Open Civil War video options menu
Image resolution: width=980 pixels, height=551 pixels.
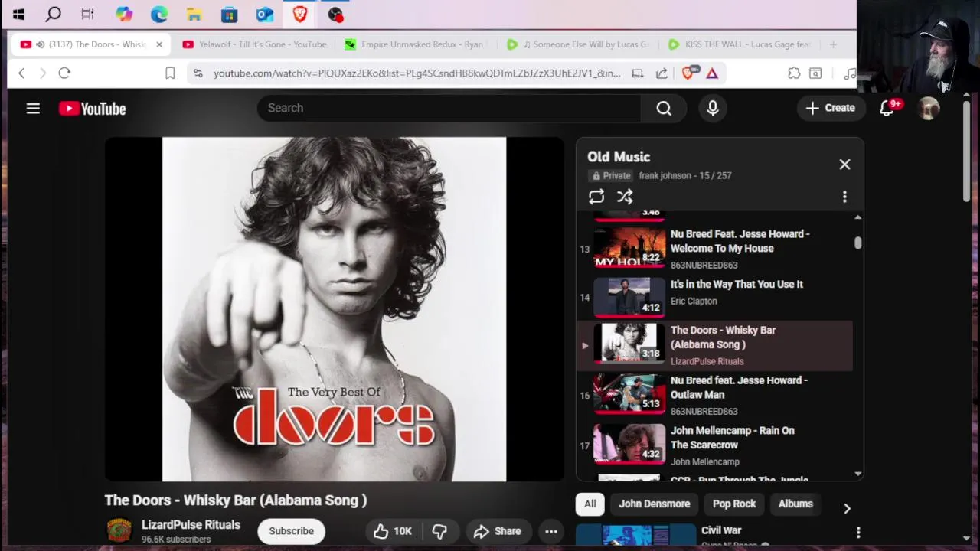(858, 532)
